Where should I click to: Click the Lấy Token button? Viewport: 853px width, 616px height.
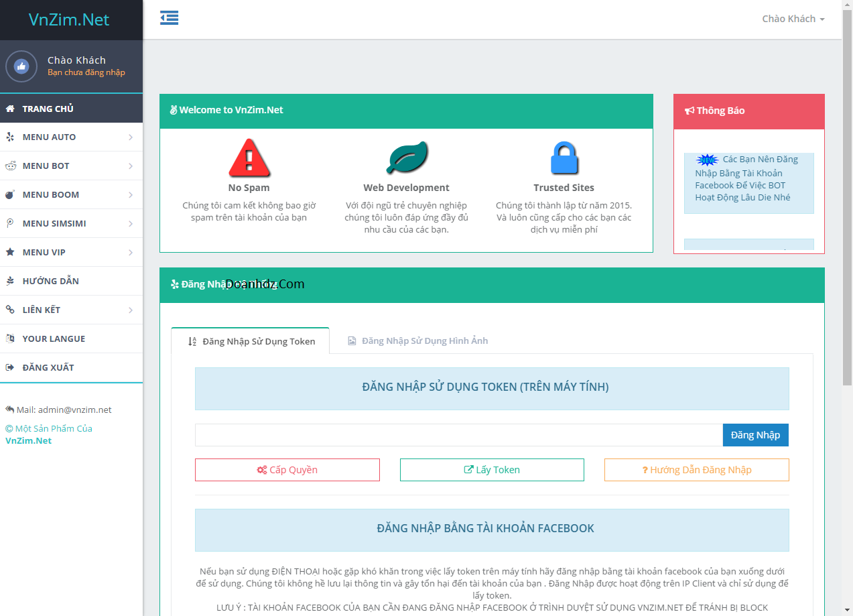click(x=492, y=470)
